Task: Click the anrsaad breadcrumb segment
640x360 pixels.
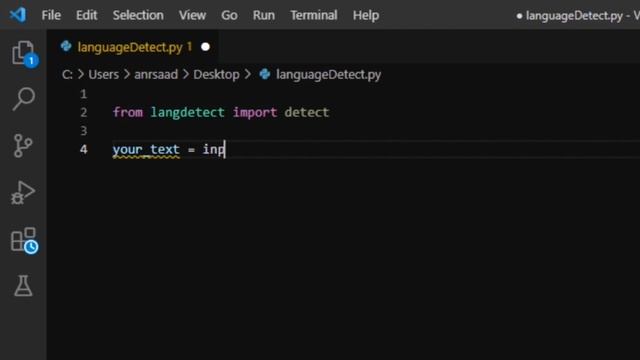Action: point(156,74)
